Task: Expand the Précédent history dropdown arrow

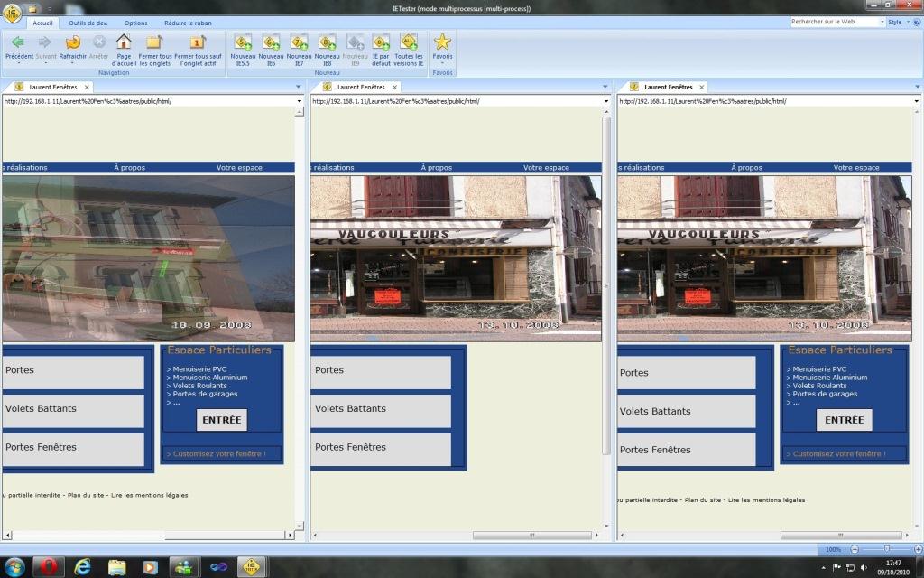Action: coord(18,62)
